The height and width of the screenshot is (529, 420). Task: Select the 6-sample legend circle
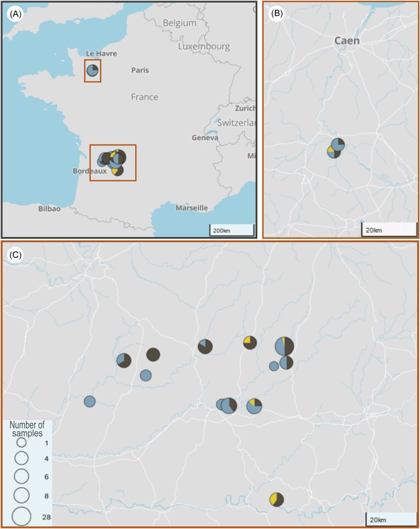tap(21, 476)
